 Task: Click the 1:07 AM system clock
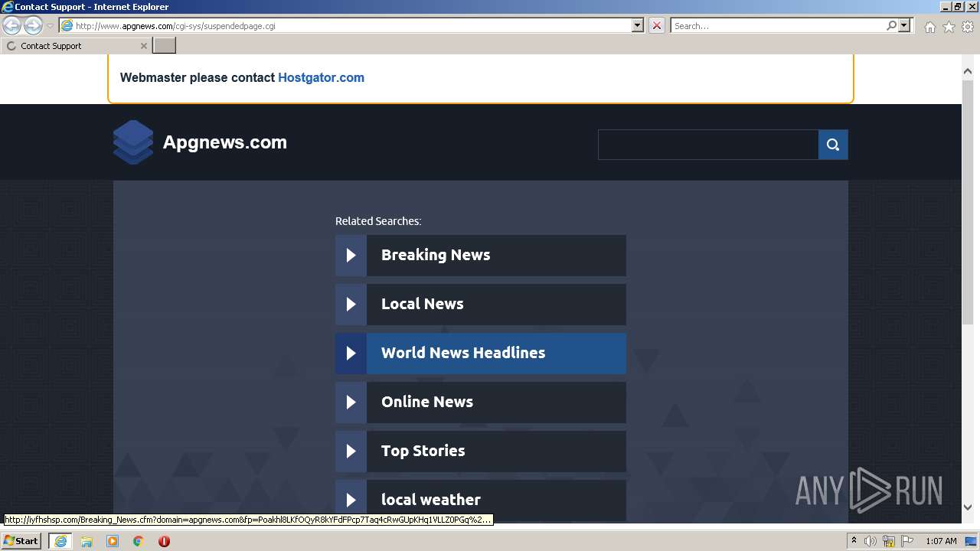941,541
